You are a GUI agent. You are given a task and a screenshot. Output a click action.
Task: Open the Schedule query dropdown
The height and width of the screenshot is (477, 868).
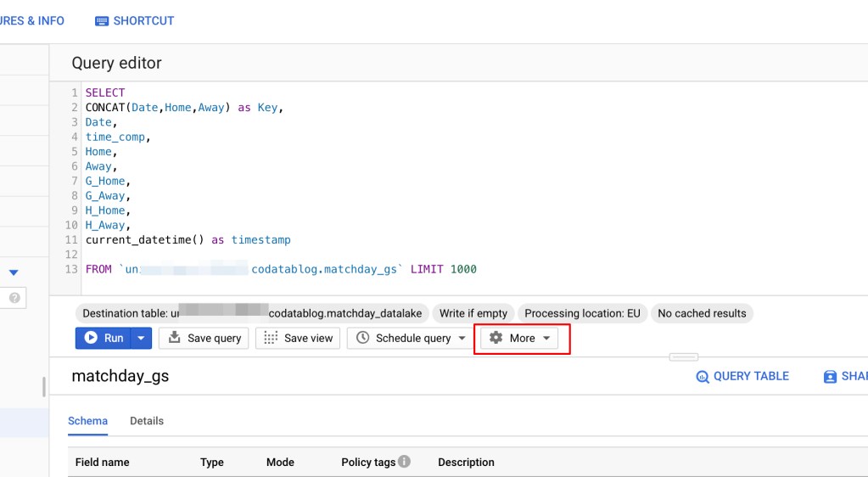click(x=410, y=338)
